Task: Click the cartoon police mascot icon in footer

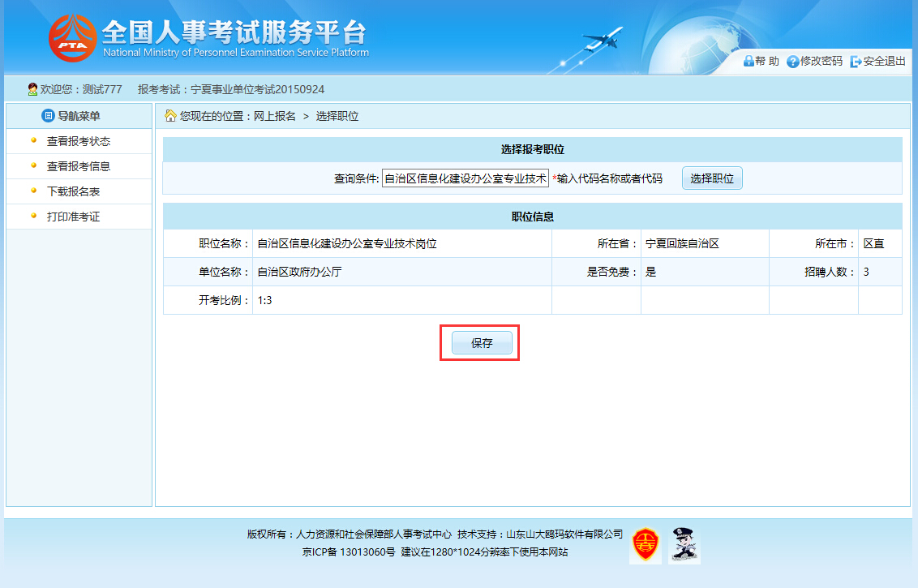Action: click(x=684, y=545)
